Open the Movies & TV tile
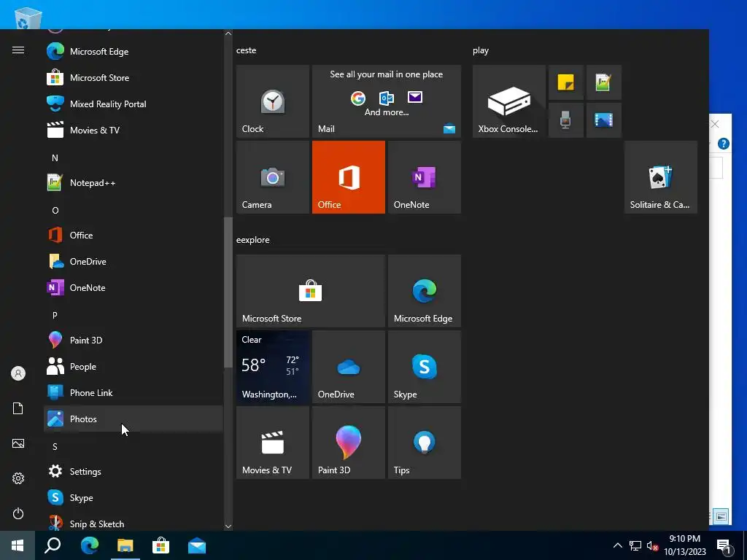This screenshot has height=560, width=747. click(273, 443)
